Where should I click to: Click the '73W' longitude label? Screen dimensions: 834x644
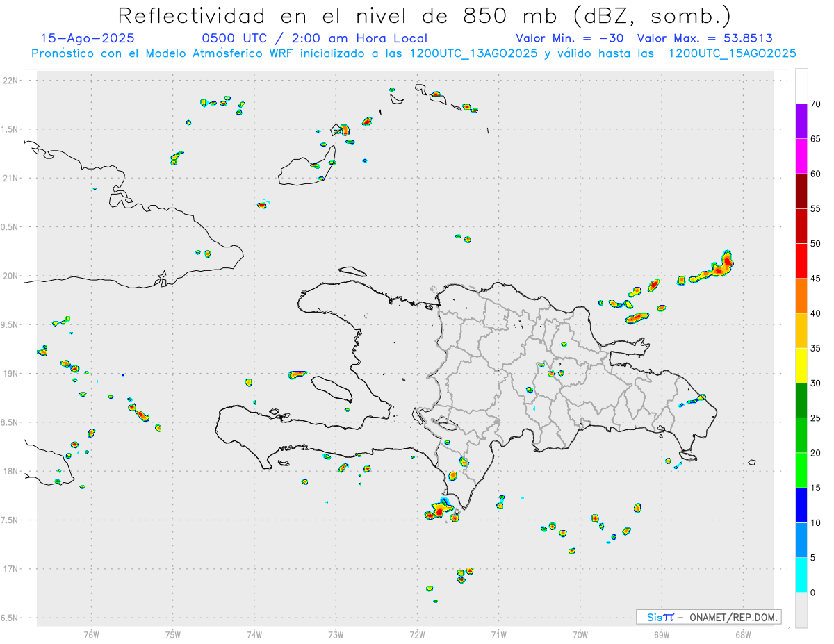coord(336,634)
